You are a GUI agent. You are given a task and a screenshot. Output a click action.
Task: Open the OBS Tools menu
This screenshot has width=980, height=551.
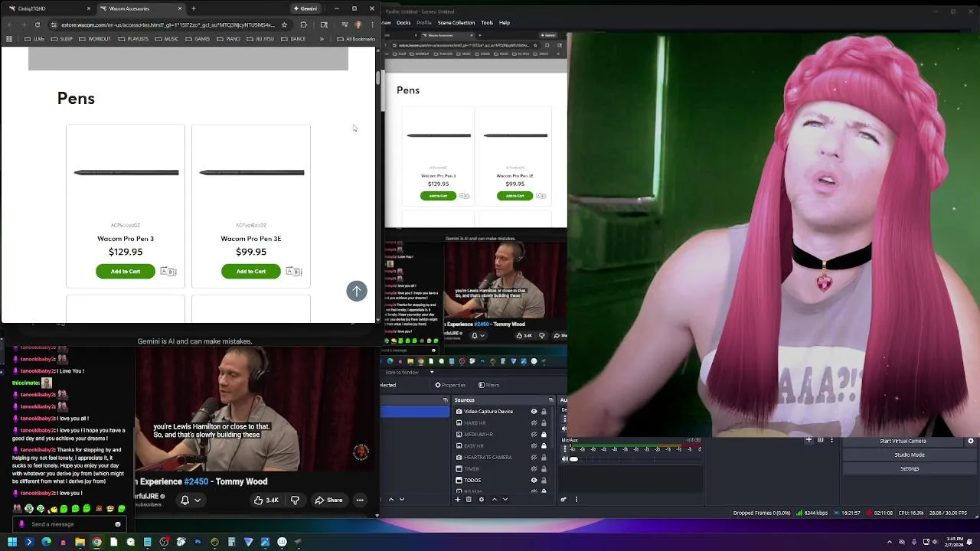[x=487, y=23]
